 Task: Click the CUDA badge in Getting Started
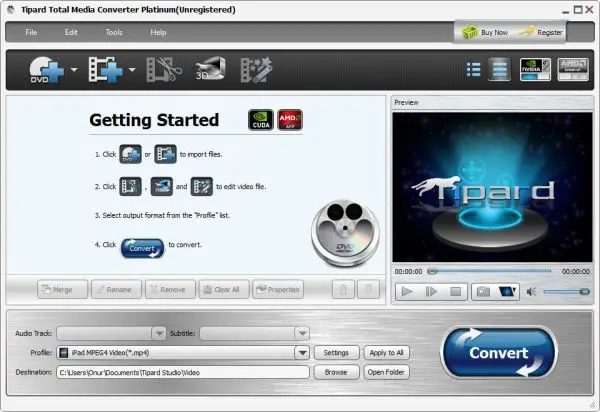(261, 120)
